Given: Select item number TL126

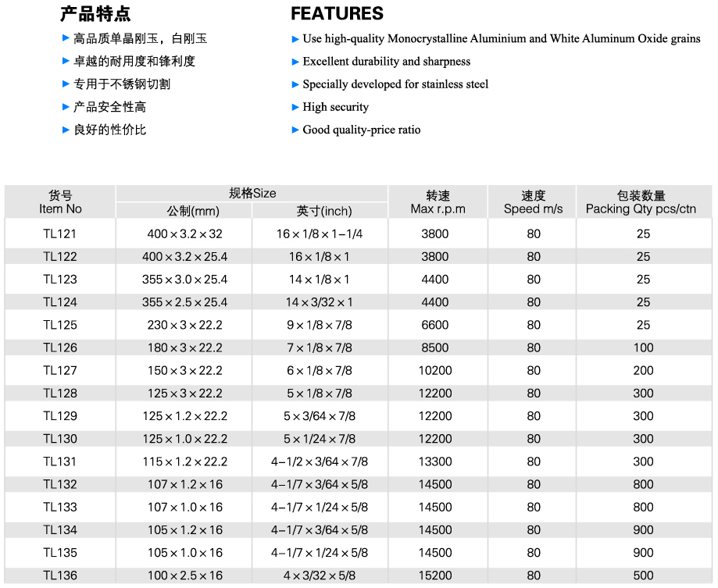Looking at the screenshot, I should tap(60, 347).
